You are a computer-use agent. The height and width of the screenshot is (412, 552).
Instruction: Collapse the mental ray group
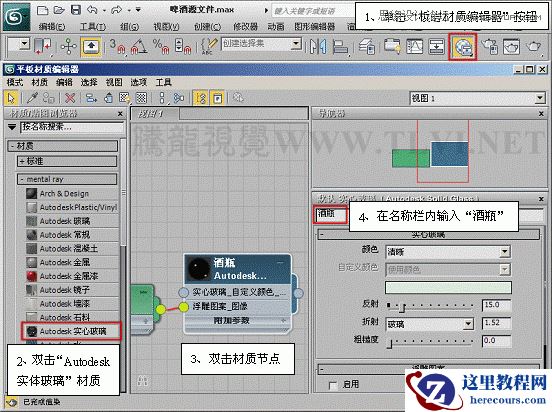coord(67,179)
